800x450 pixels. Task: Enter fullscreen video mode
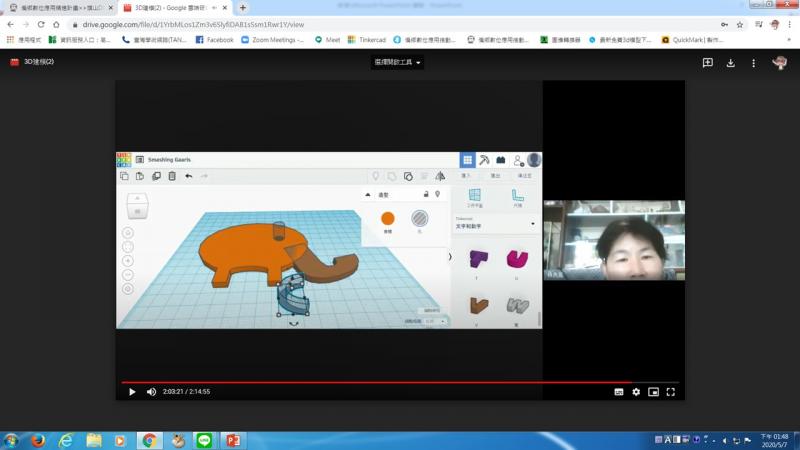click(671, 392)
